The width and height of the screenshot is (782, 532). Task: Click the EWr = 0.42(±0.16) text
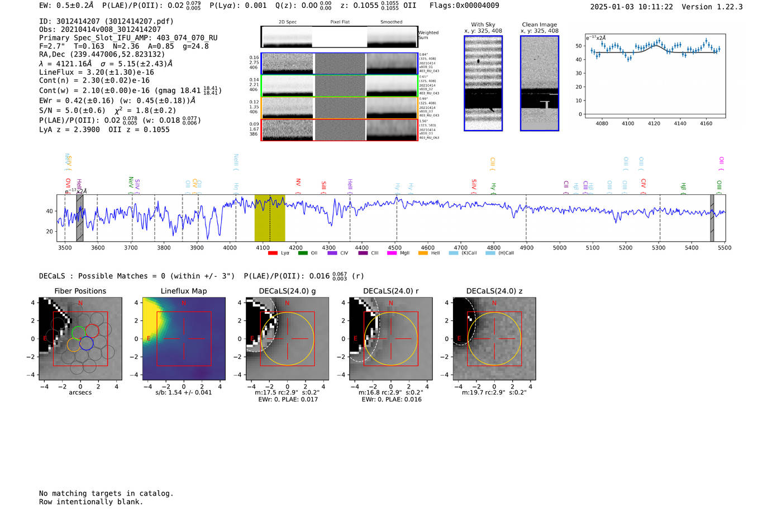[77, 101]
